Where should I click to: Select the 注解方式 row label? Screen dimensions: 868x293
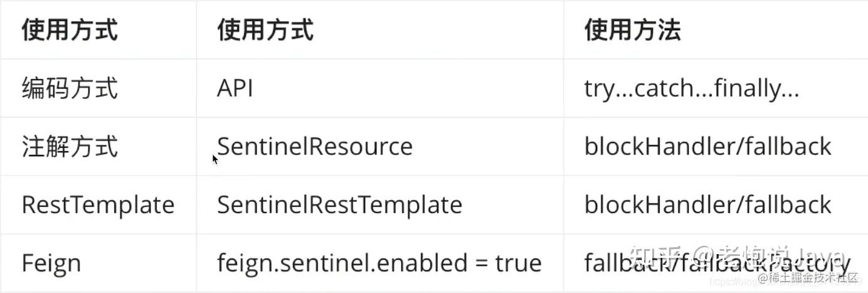[70, 147]
